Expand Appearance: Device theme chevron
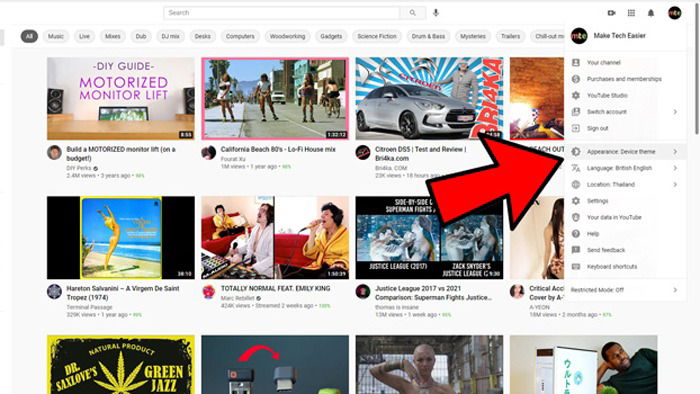Viewport: 700px width, 394px height. tap(675, 152)
